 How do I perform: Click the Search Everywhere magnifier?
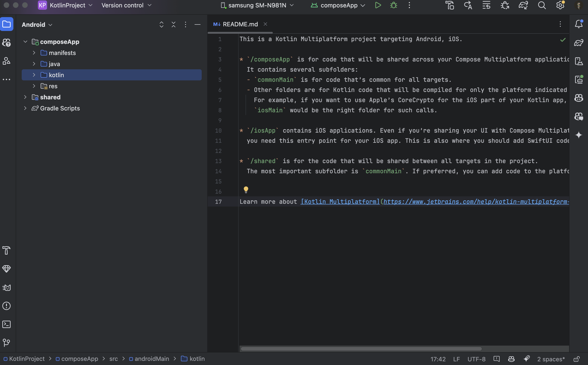click(542, 5)
